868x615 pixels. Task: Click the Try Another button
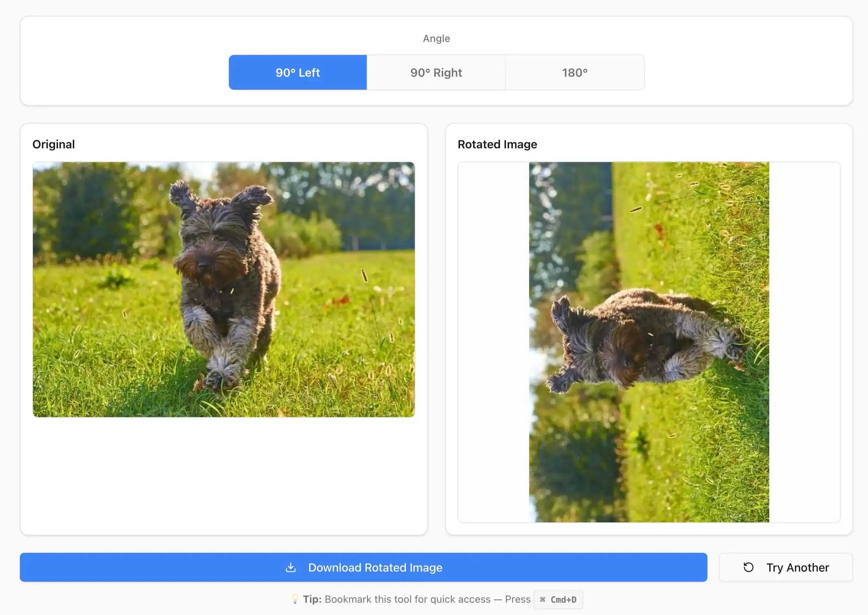(786, 567)
